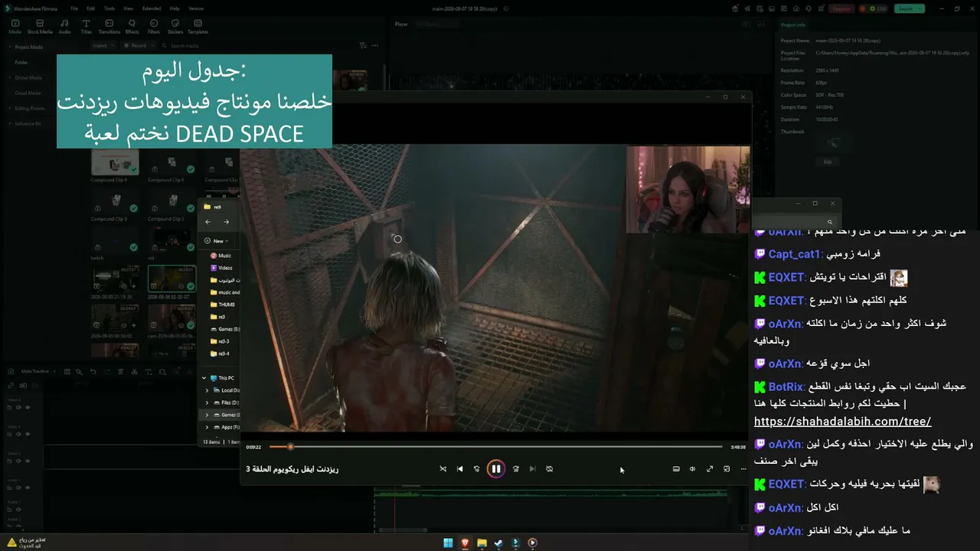Mute the Video 4 track
This screenshot has width=980, height=551.
pos(19,408)
